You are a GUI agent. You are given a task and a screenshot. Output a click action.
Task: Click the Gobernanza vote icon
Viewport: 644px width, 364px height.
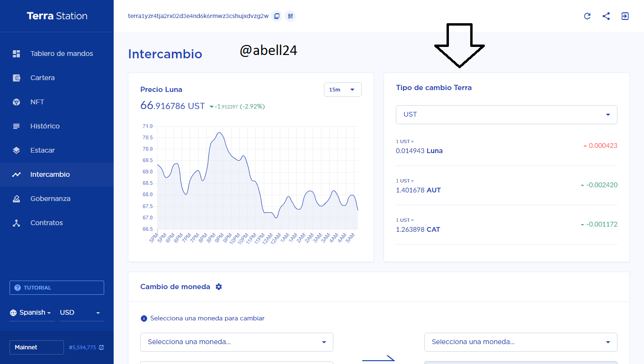pos(17,199)
